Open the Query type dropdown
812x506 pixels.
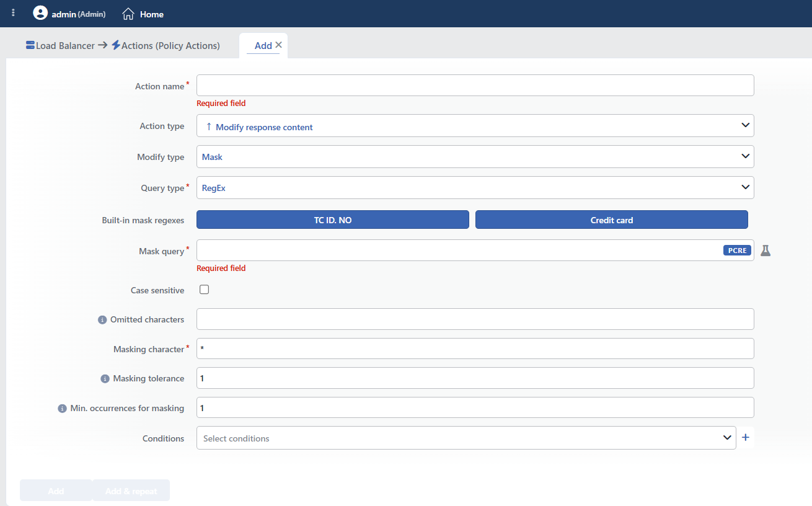[475, 188]
